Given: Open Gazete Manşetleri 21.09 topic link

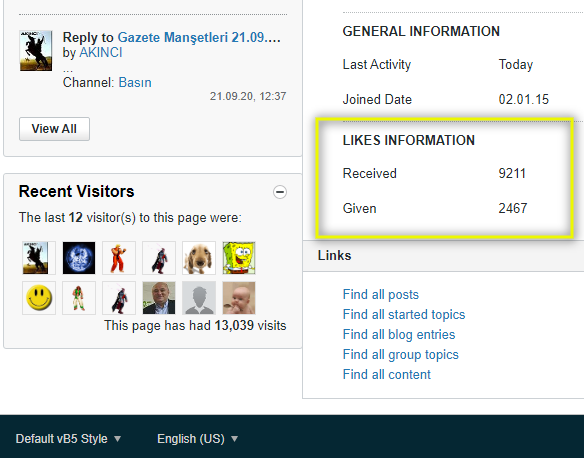Looking at the screenshot, I should coord(199,37).
